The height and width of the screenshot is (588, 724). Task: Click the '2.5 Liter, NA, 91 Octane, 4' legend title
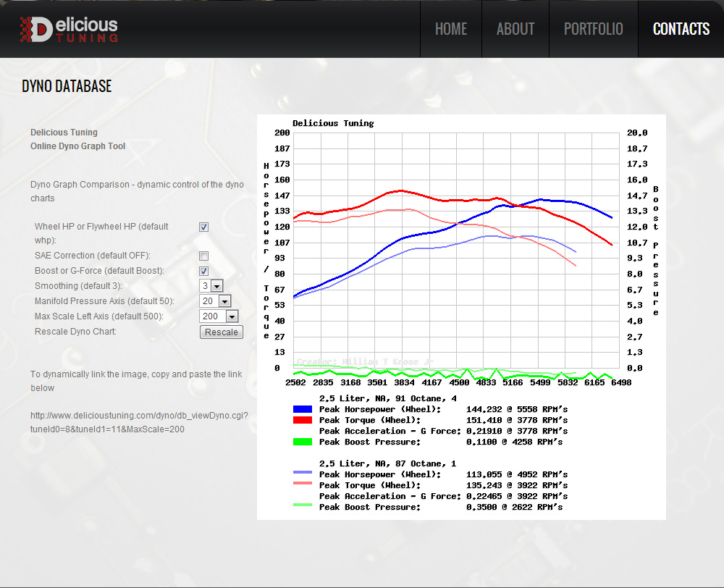coord(388,398)
